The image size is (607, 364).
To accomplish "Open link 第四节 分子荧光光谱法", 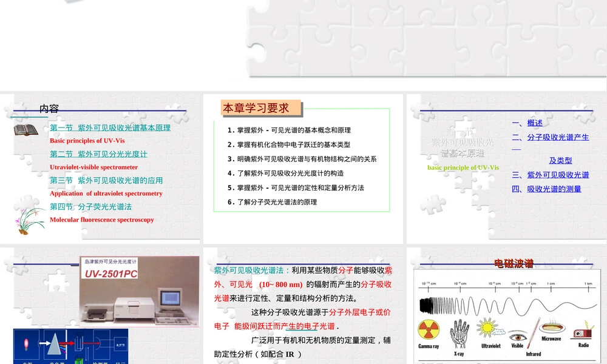I will point(90,207).
